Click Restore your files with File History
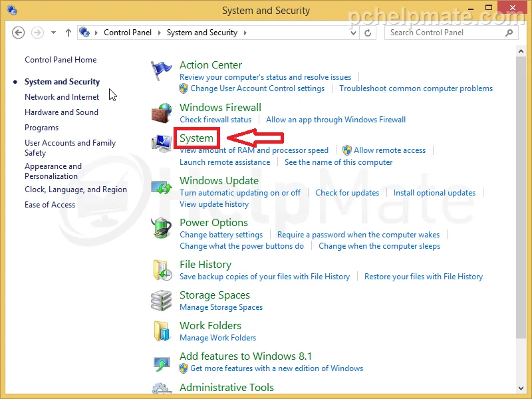The width and height of the screenshot is (532, 399). click(424, 277)
